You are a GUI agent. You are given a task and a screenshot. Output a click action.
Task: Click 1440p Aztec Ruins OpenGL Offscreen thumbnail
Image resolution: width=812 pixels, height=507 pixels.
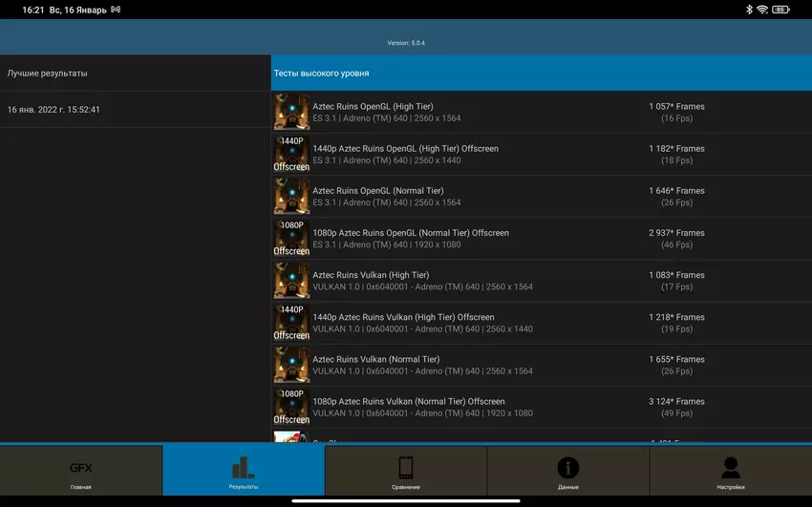291,154
